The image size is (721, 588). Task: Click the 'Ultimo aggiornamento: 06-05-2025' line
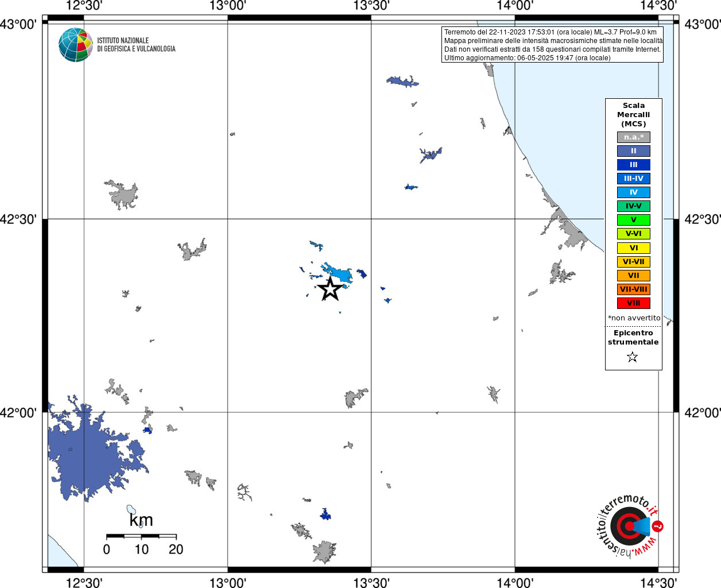tap(528, 58)
